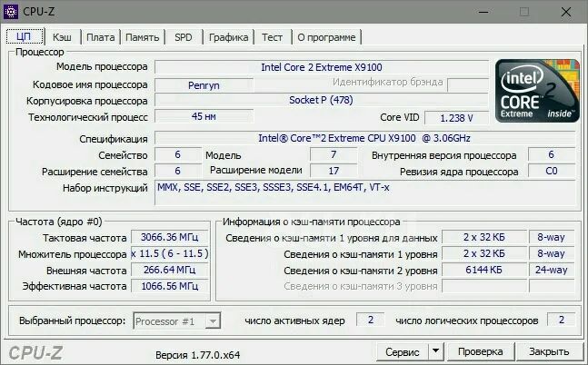The height and width of the screenshot is (365, 588).
Task: Switch to the Кэш tab
Action: [x=62, y=37]
